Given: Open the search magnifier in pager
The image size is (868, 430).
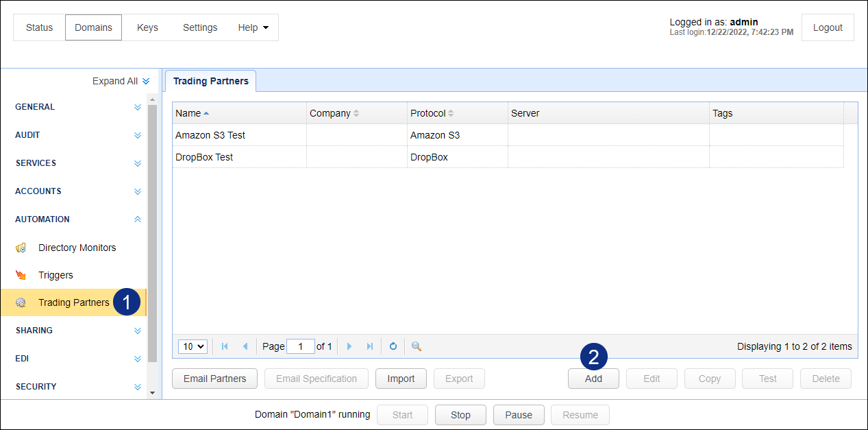Looking at the screenshot, I should (x=416, y=346).
